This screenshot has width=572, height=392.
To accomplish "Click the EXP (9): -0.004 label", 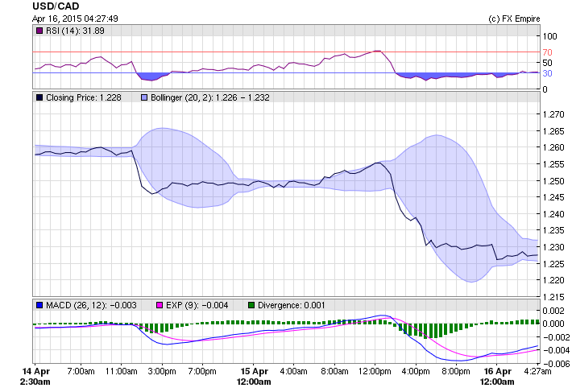I will click(197, 305).
